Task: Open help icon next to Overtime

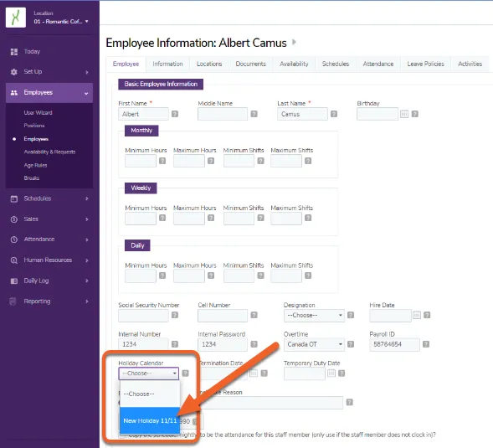Action: 351,344
